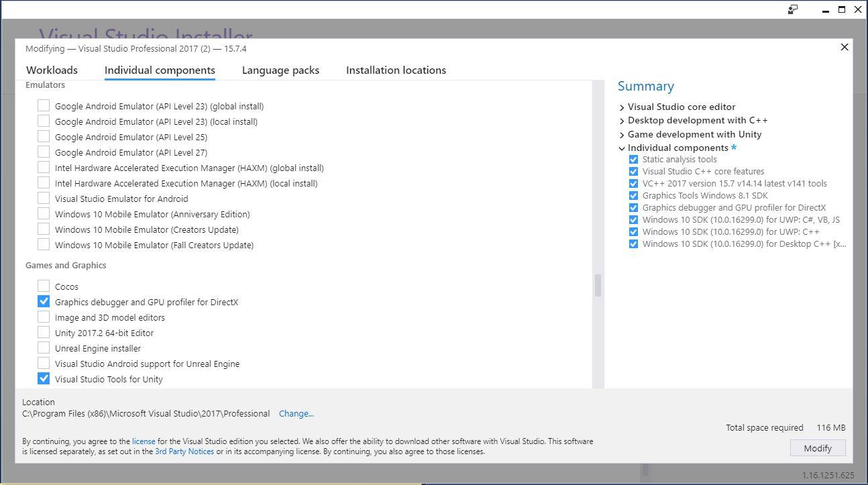Enable Windows 10 Mobile Emulator (Creators Update)
868x485 pixels.
click(44, 229)
